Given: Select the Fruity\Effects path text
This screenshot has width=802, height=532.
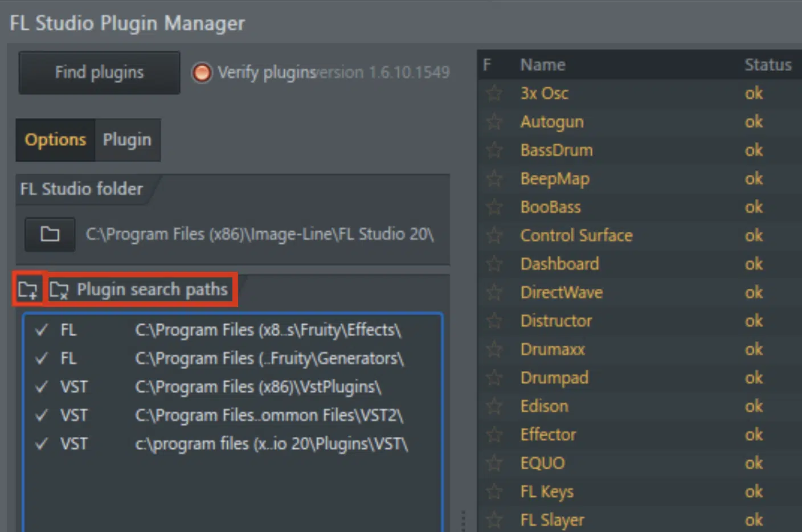Looking at the screenshot, I should [x=268, y=330].
